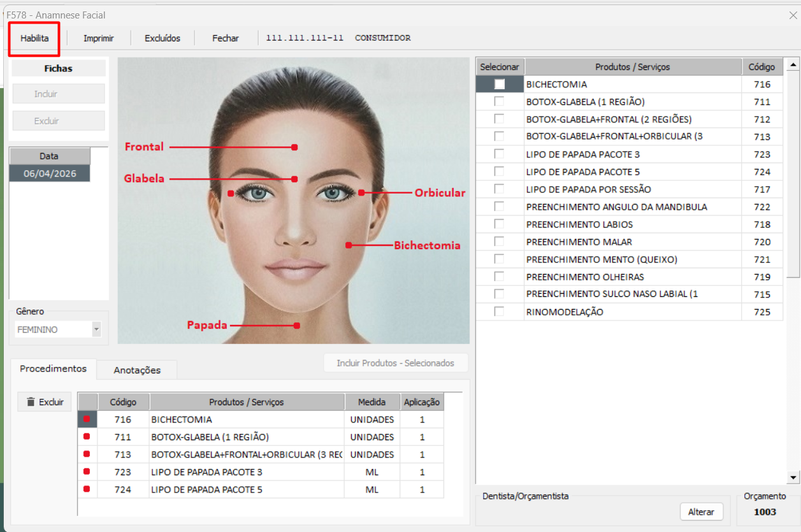Screen dimensions: 801x532
Task: Click Habilita in the top toolbar
Action: click(x=34, y=38)
